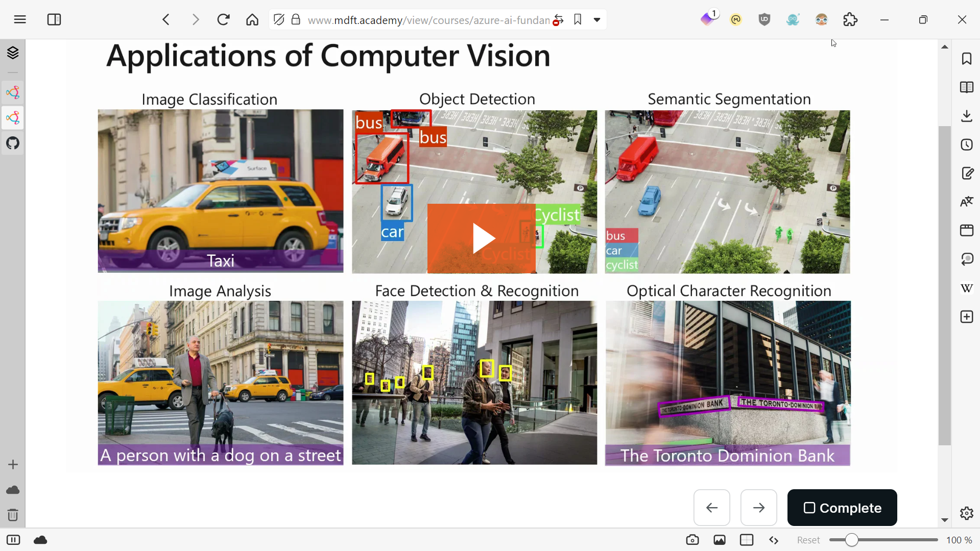
Task: Open a new tab with the sidebar plus icon
Action: click(x=12, y=464)
